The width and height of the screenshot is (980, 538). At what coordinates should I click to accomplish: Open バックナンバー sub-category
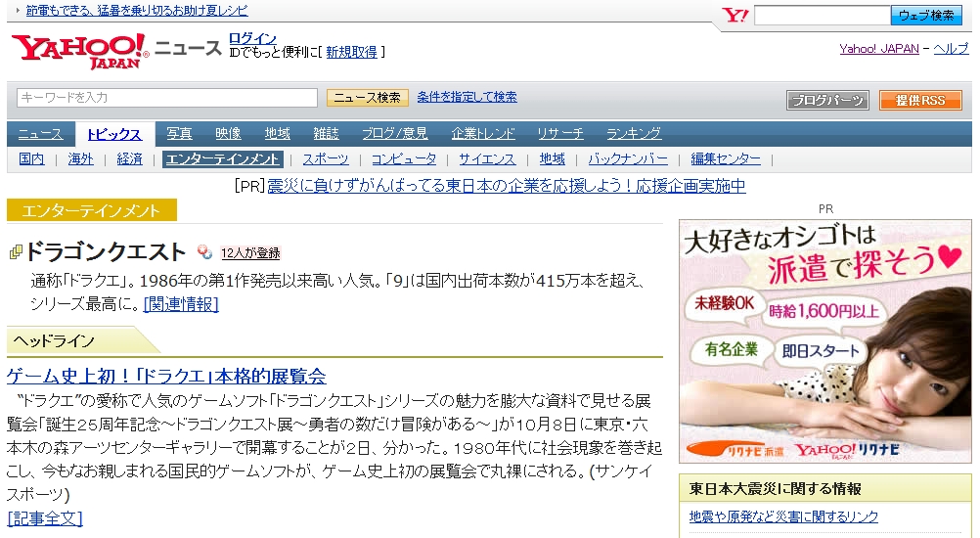628,159
